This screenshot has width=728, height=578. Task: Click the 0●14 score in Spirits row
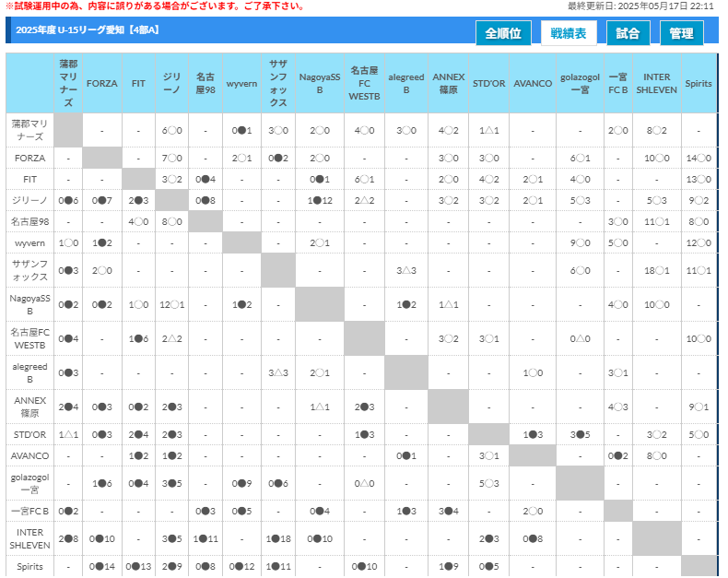coord(102,566)
